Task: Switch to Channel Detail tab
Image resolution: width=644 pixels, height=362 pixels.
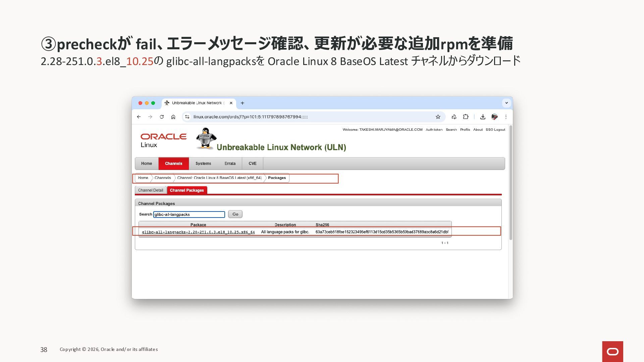Action: tap(151, 190)
